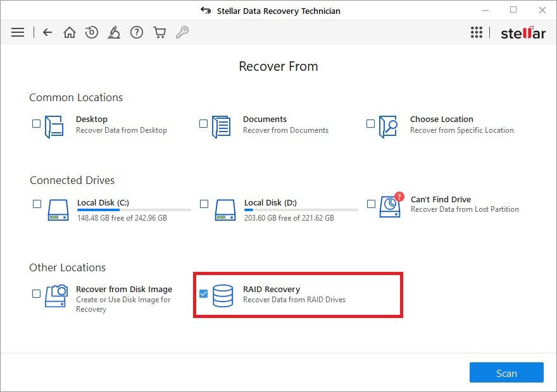Click the Stellar logo
557x392 pixels.
click(523, 33)
